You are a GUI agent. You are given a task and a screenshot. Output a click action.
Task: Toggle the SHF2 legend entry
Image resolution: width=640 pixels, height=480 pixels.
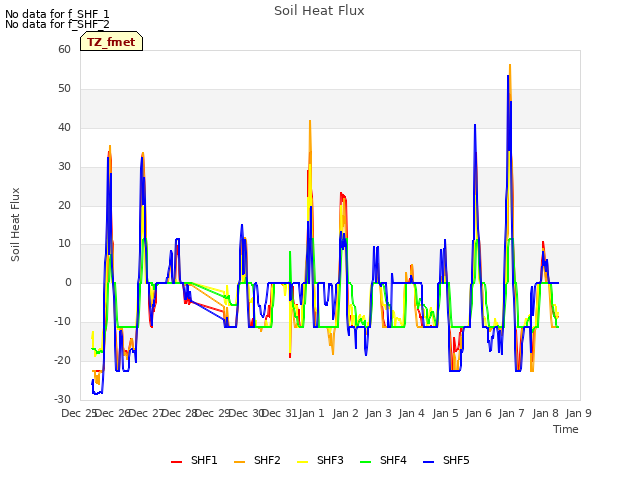click(258, 460)
